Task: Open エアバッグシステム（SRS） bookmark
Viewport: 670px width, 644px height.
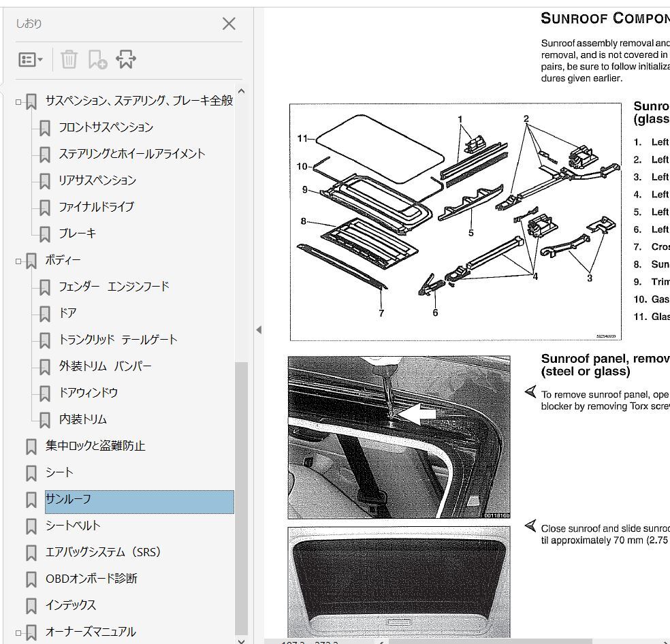Action: (104, 552)
